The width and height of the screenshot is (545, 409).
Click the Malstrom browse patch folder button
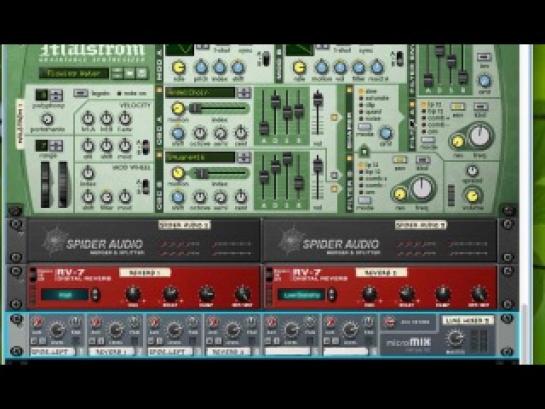(130, 73)
